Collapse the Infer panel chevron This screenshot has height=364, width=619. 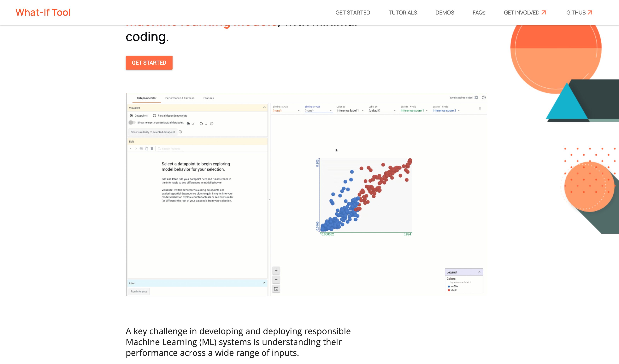coord(264,283)
